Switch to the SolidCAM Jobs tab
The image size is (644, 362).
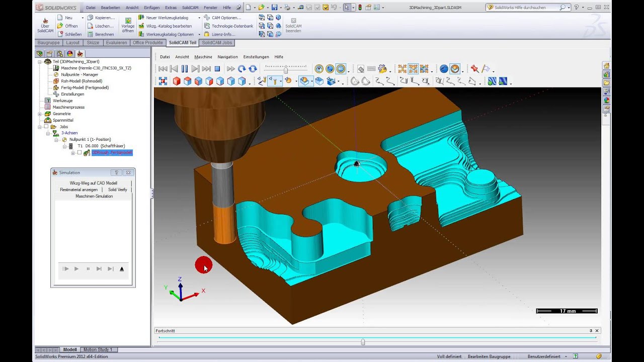[217, 43]
